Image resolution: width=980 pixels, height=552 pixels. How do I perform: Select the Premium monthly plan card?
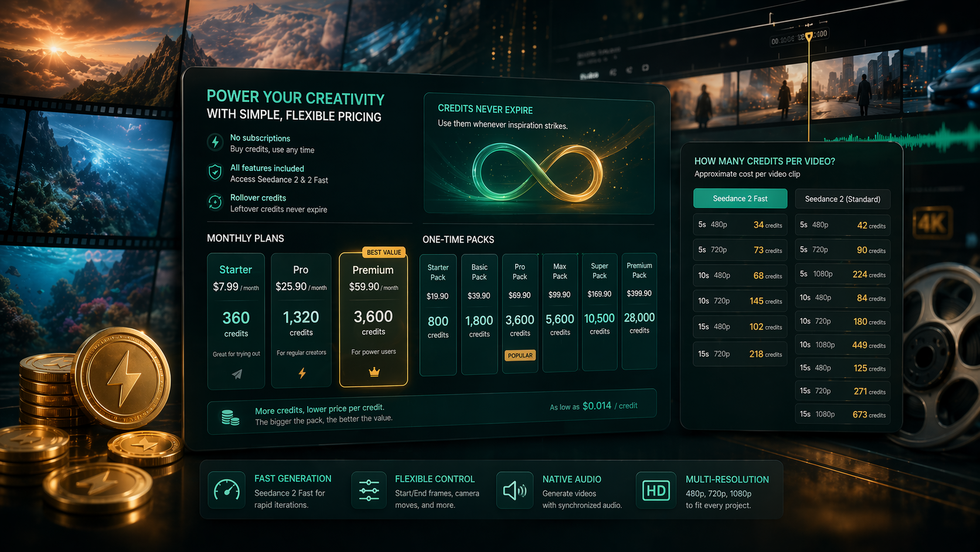(x=373, y=320)
